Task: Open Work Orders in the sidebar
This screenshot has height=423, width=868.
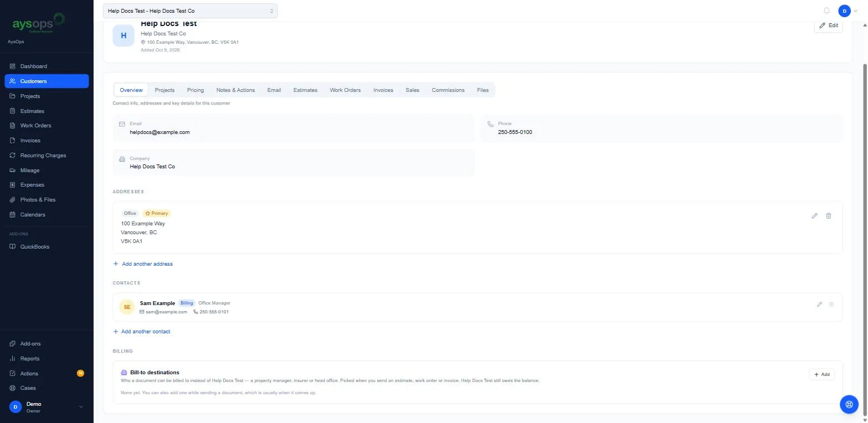Action: 46,126
